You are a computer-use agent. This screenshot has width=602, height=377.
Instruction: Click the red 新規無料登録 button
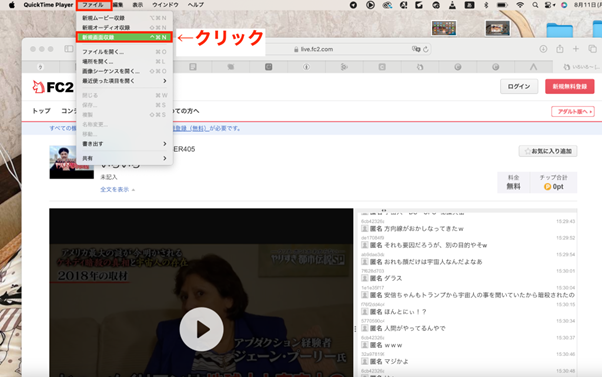(x=569, y=86)
